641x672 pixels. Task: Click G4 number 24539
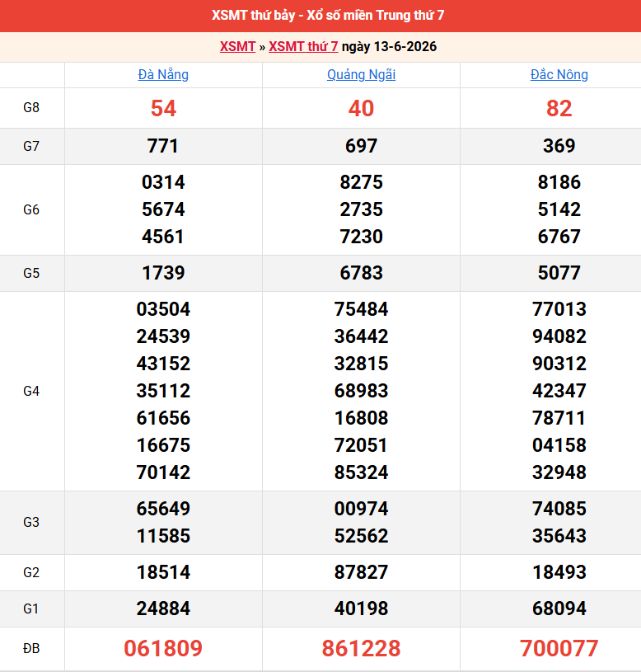tap(163, 336)
